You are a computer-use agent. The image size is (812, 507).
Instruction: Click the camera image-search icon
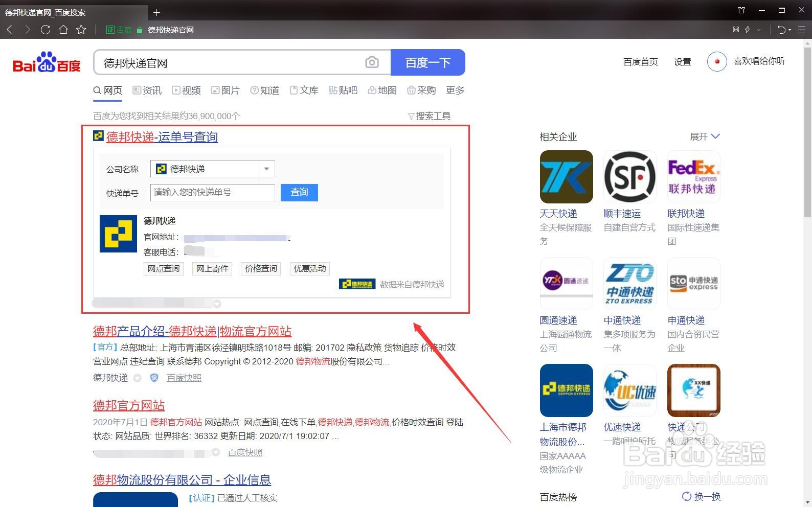tap(372, 62)
